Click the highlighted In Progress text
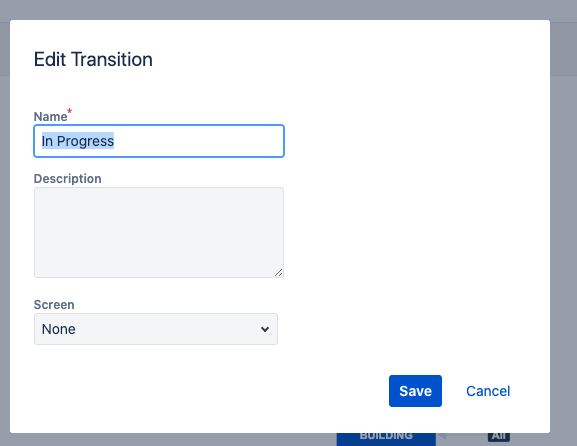Viewport: 577px width, 446px height. pyautogui.click(x=78, y=141)
